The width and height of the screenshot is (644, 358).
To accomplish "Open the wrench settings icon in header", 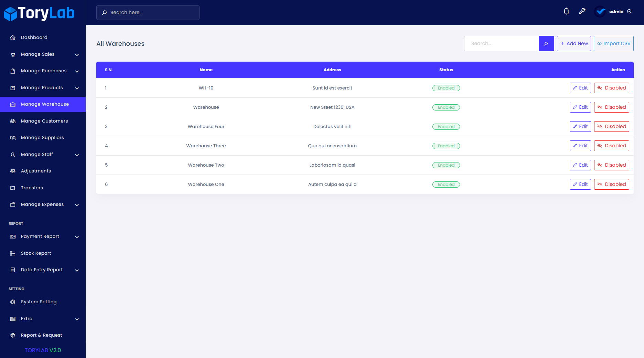I will tap(582, 11).
